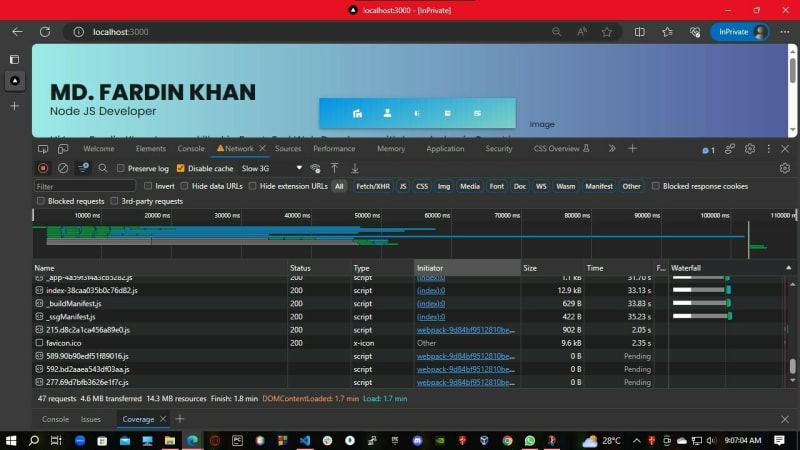
Task: Check Blocked requests
Action: click(x=41, y=201)
